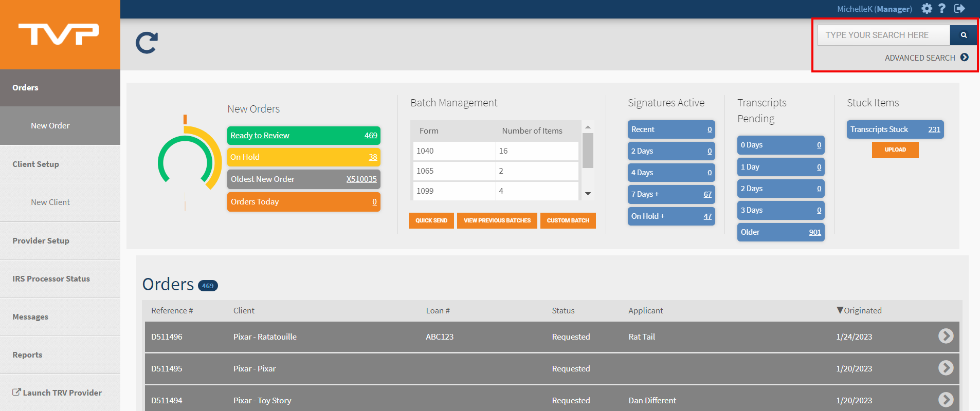The image size is (980, 411).
Task: Open order D511495 arrow icon
Action: 946,368
